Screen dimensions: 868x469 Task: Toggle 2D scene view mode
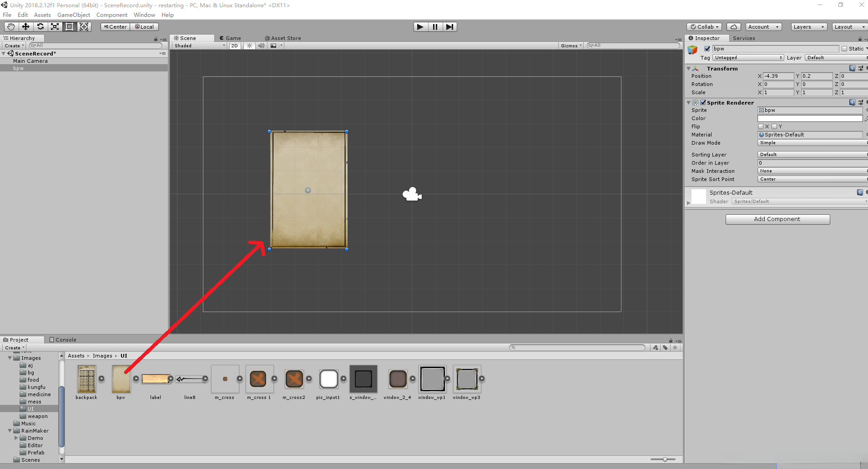click(234, 45)
